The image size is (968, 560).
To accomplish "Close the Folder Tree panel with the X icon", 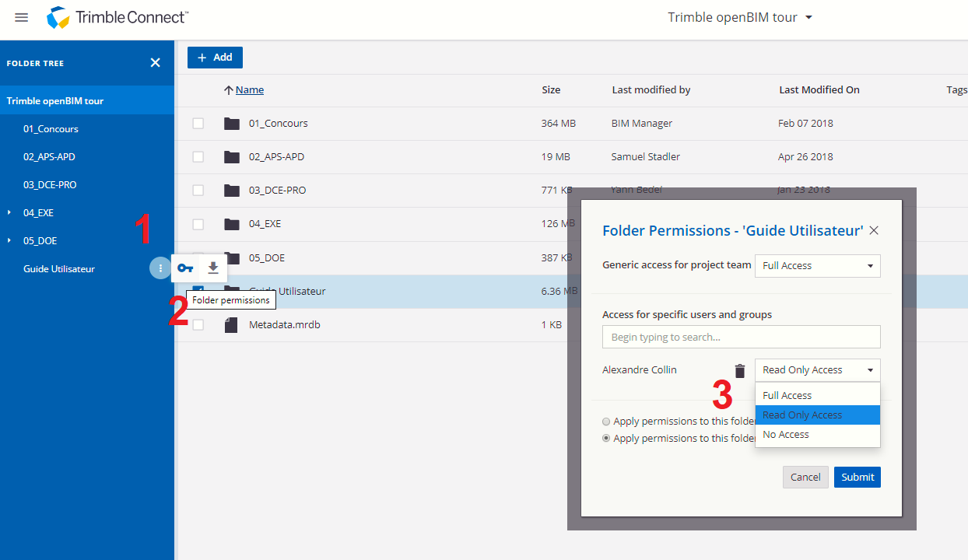I will (155, 63).
